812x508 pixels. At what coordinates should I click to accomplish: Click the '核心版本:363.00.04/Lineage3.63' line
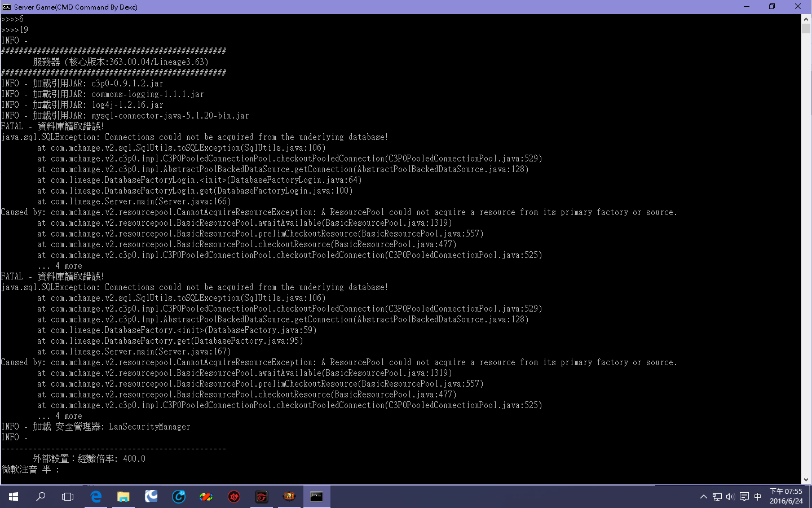coord(121,62)
